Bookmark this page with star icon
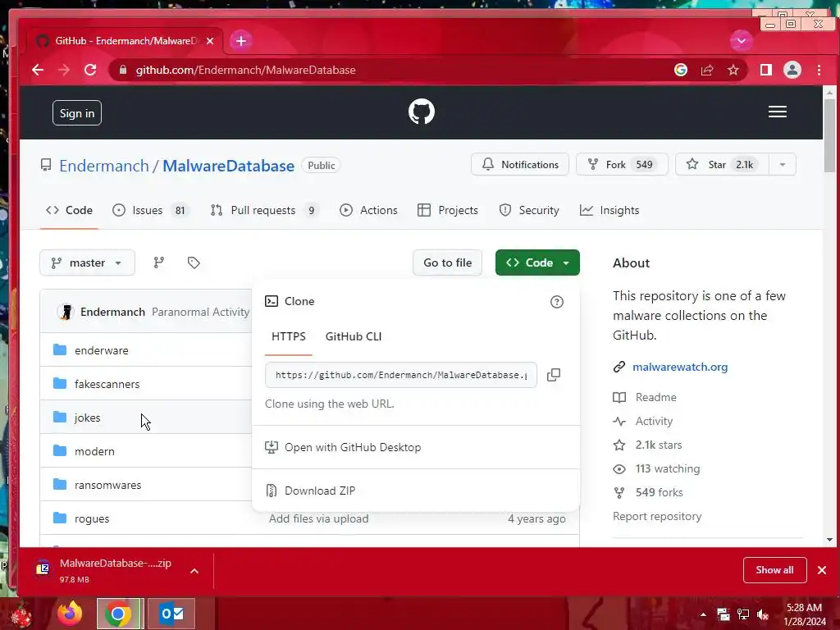 pyautogui.click(x=733, y=70)
